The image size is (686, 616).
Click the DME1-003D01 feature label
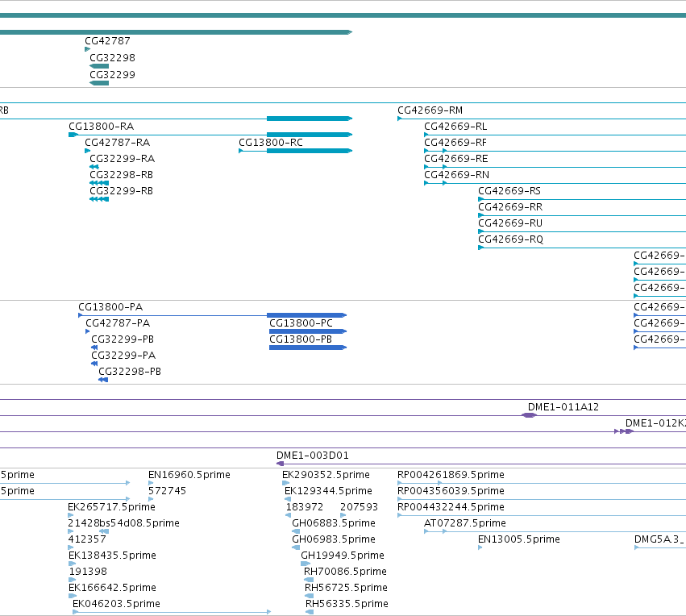313,456
